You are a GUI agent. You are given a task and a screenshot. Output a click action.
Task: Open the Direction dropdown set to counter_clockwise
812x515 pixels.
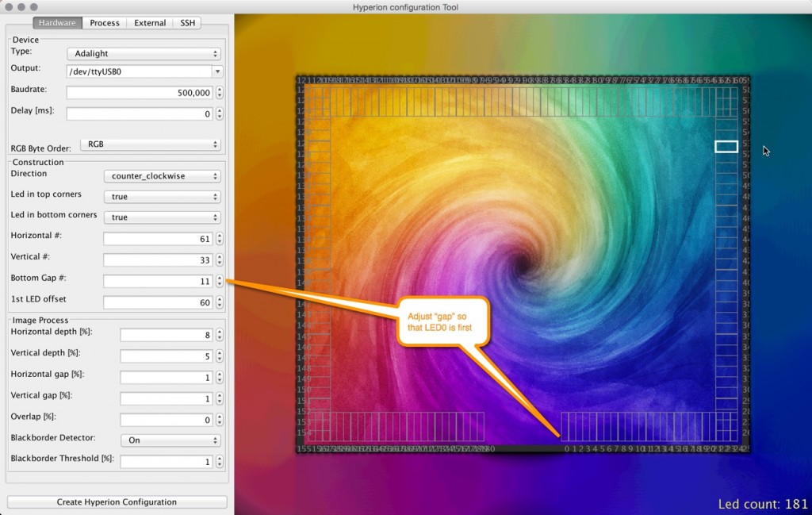(162, 175)
